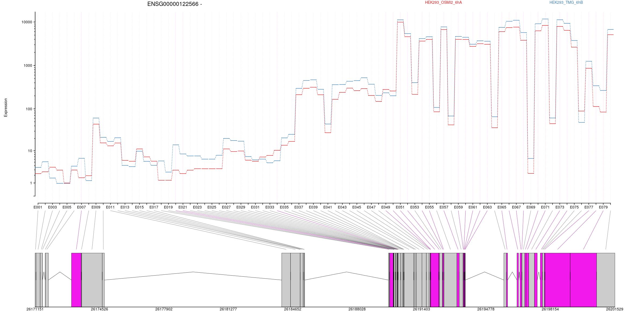Screen dimensions: 644x322
Task: Click exon label E019
Action: tap(168, 207)
